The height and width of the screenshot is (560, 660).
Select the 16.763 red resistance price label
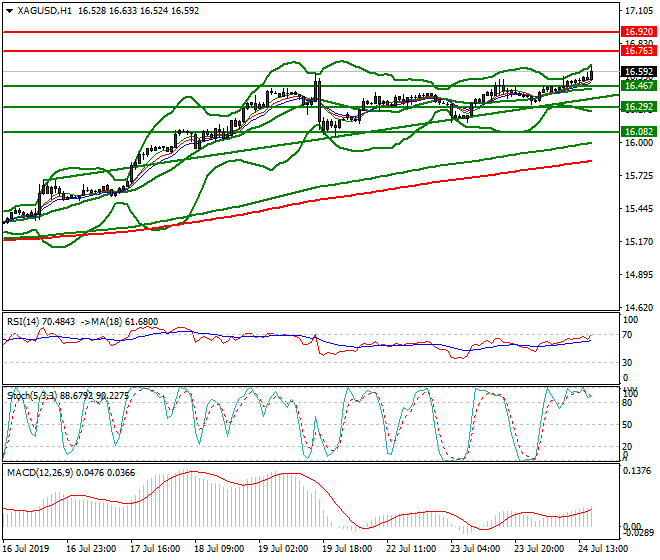(638, 51)
